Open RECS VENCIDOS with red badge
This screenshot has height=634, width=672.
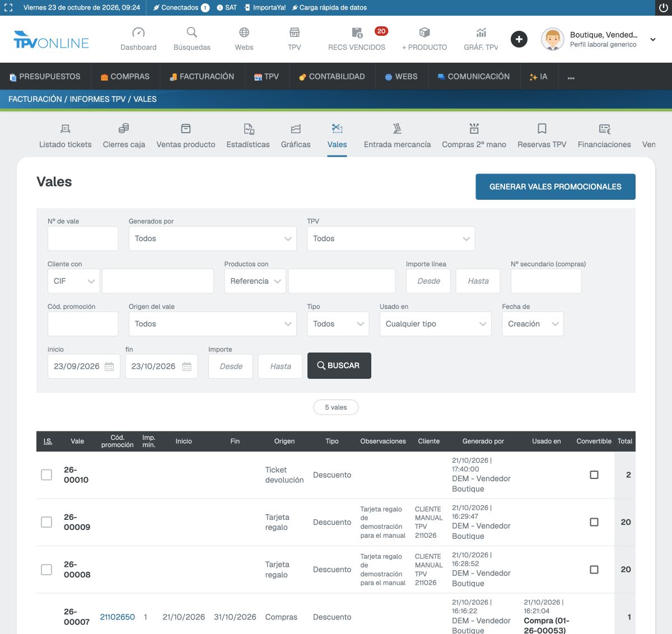pyautogui.click(x=357, y=39)
